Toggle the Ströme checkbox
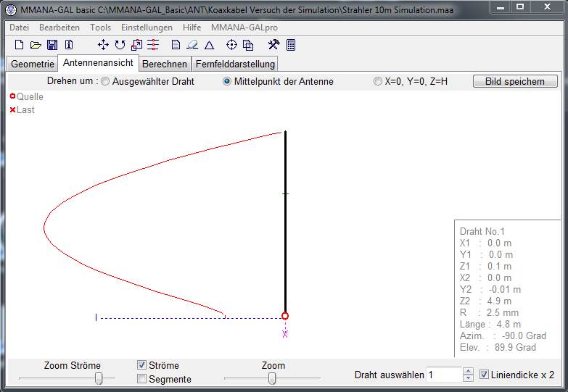Image resolution: width=568 pixels, height=392 pixels. pos(141,365)
